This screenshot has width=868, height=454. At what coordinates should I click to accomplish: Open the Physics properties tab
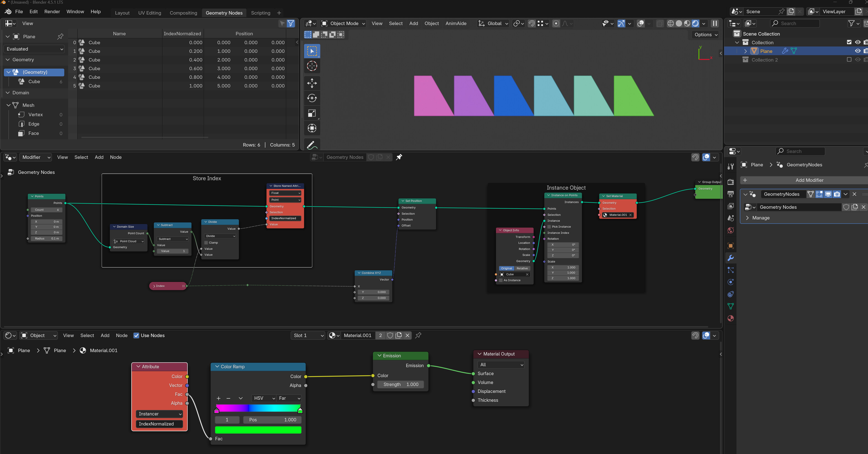click(731, 282)
